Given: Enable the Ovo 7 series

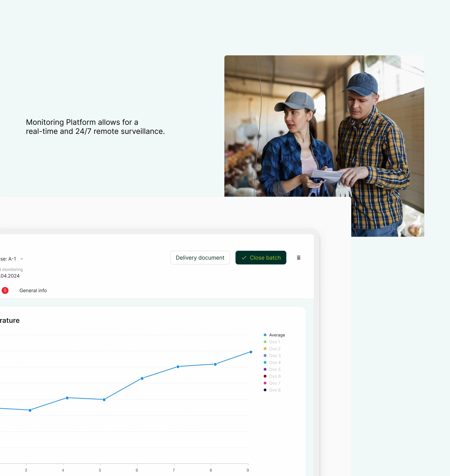Looking at the screenshot, I should (x=274, y=383).
